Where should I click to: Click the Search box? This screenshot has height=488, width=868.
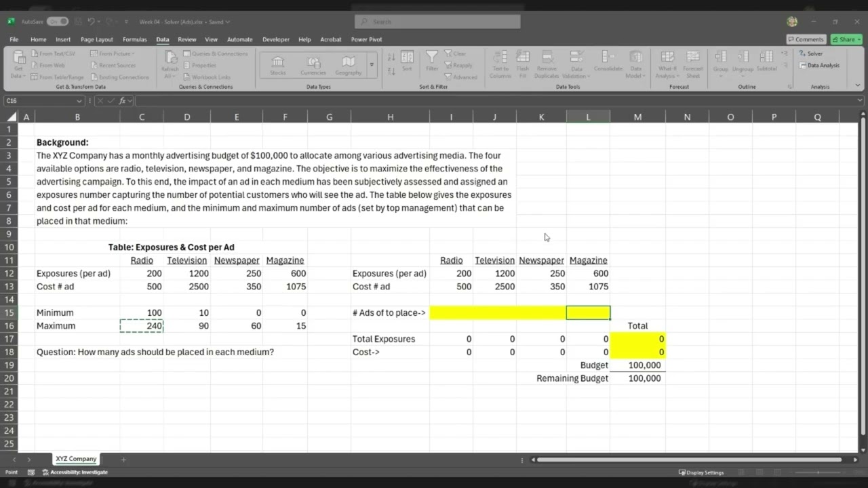[437, 22]
